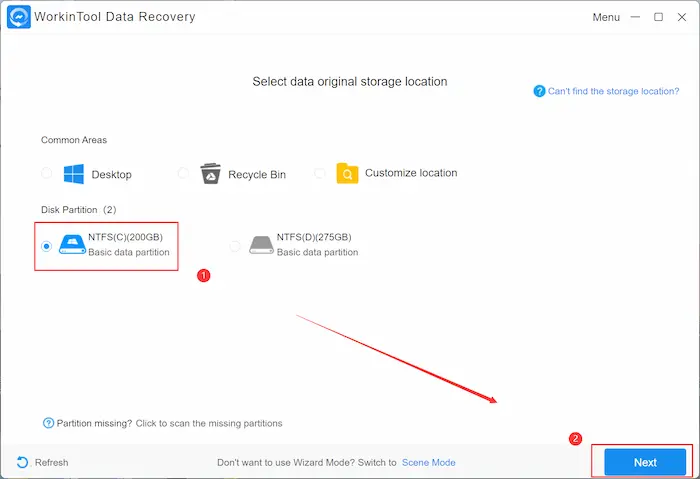Screen dimensions: 700x479
Task: Select the Recycle Bin radio button
Action: (x=183, y=173)
